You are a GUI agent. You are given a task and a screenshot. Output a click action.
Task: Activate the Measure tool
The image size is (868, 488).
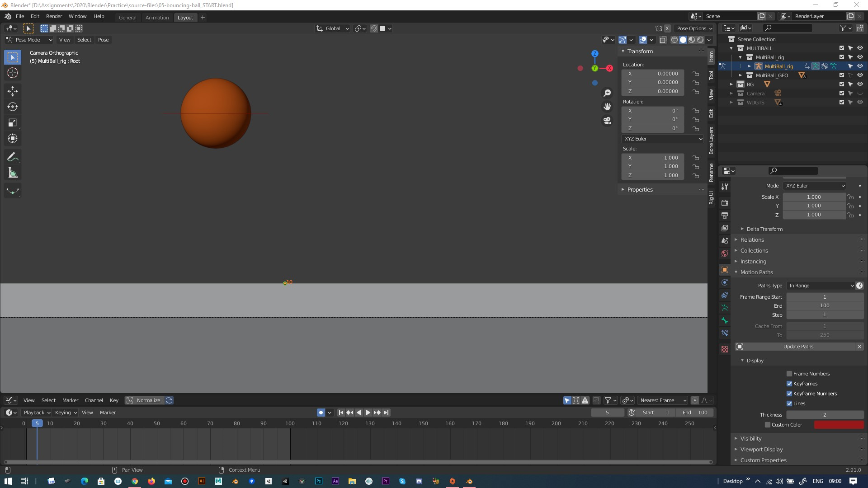[x=12, y=172]
